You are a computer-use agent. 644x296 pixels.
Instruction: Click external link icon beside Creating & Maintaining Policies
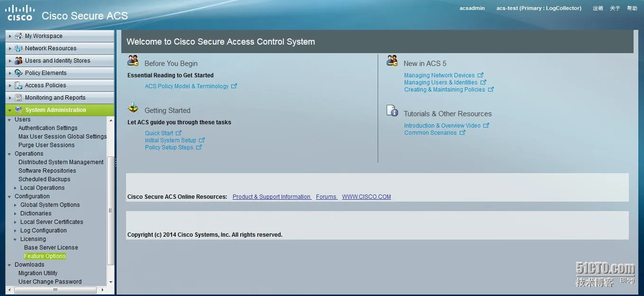coord(491,90)
